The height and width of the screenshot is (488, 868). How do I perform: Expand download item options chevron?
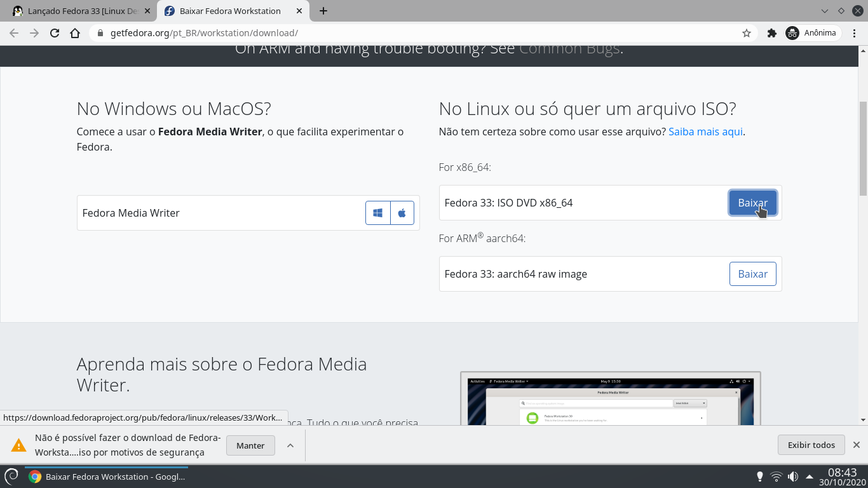290,445
